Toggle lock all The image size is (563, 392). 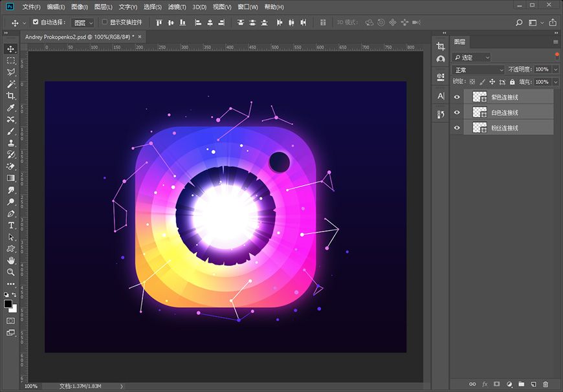pos(512,82)
